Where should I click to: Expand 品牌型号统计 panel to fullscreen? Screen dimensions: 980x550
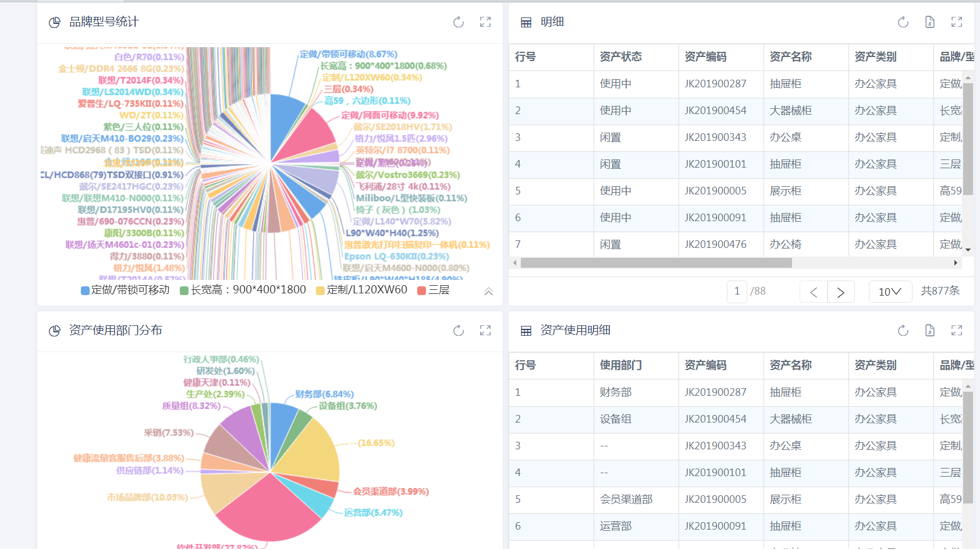pyautogui.click(x=485, y=22)
